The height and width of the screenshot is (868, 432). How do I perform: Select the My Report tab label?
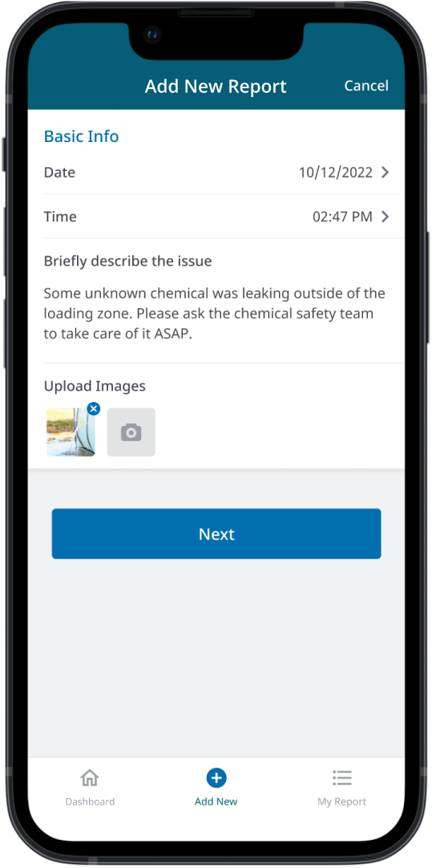[x=342, y=801]
